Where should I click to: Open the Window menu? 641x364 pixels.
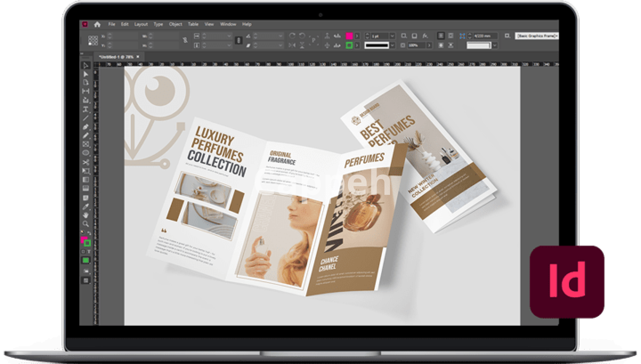click(228, 24)
